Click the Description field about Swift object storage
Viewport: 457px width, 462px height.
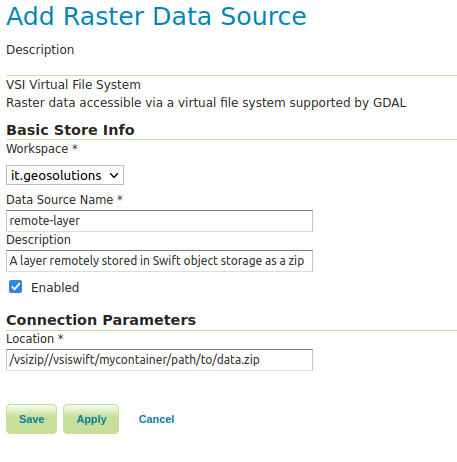pos(159,261)
